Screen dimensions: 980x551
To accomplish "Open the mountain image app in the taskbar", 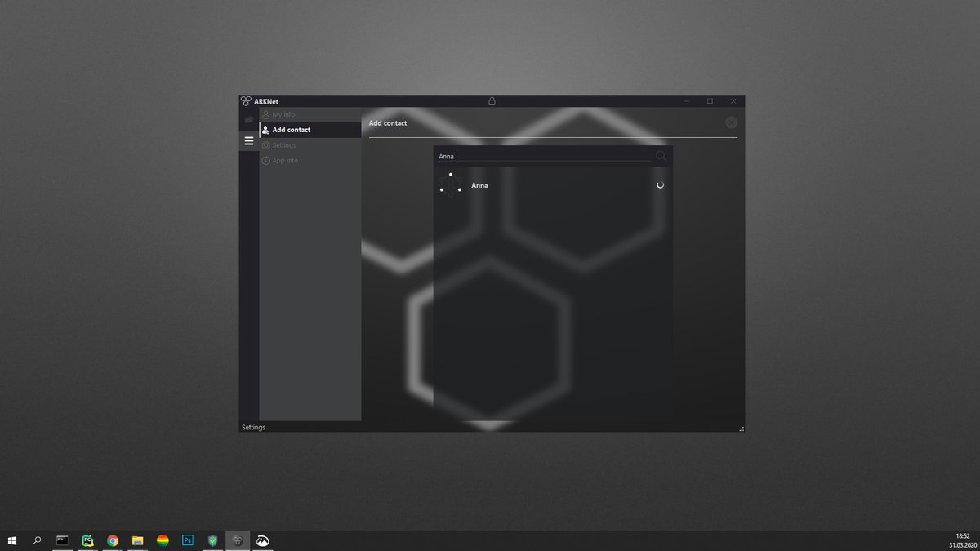I will 263,540.
